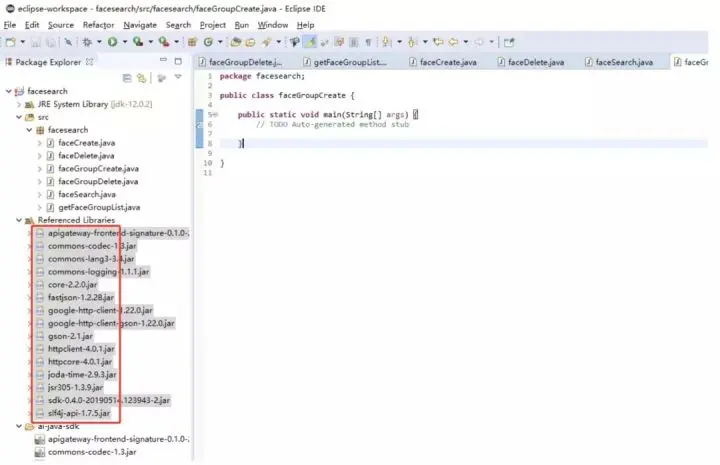Click the Open Type toolbar icon
This screenshot has width=720, height=465.
click(236, 42)
